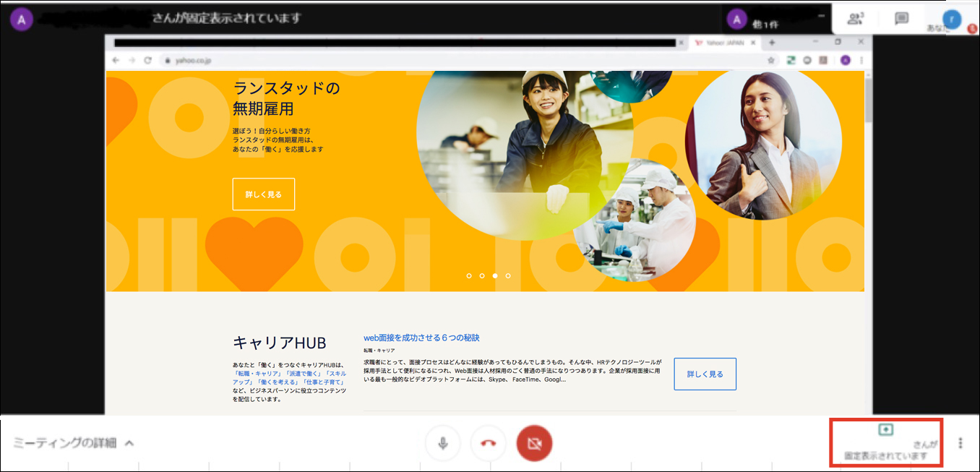The image size is (980, 472).
Task: Click 詳しく見る button beside the web面接 article
Action: pos(705,374)
